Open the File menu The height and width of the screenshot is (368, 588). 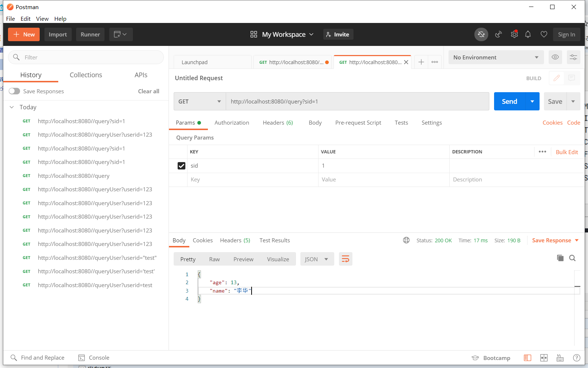pyautogui.click(x=11, y=19)
